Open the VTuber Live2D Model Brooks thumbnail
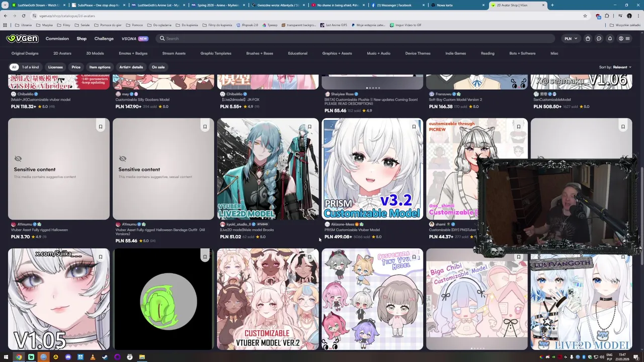Screen dimensions: 644x362 [268, 169]
